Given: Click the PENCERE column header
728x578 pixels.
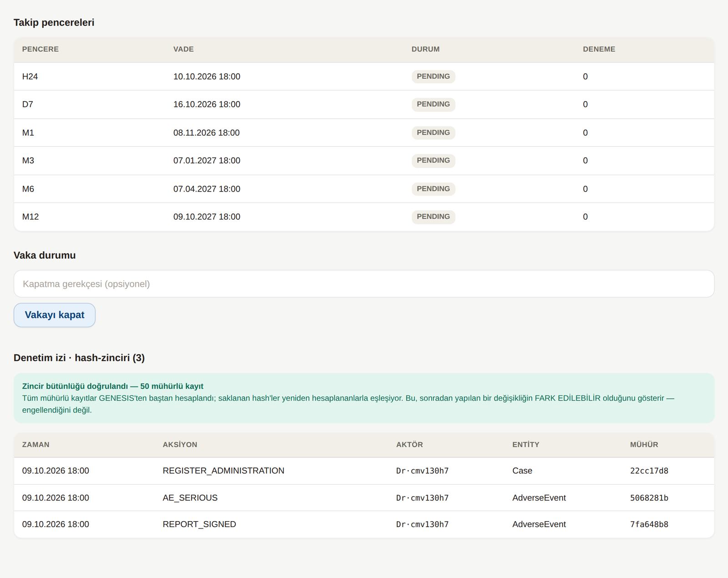Looking at the screenshot, I should click(40, 49).
